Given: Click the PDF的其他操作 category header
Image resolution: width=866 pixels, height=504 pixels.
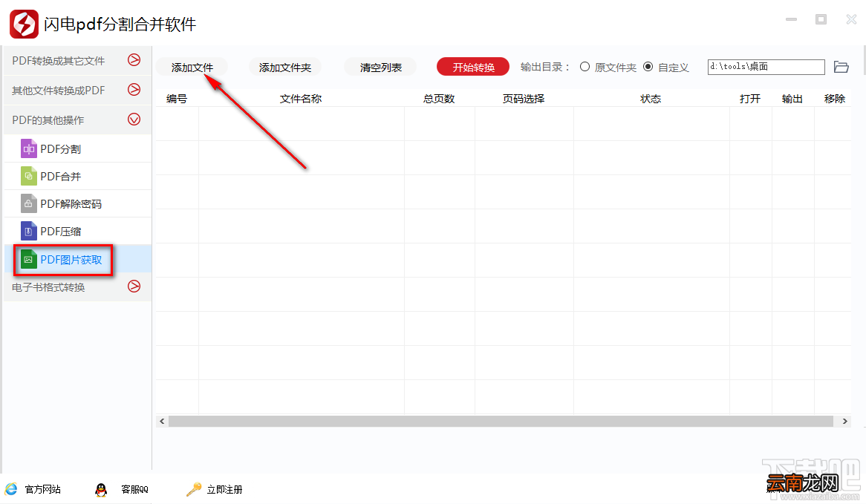Looking at the screenshot, I should (x=77, y=120).
